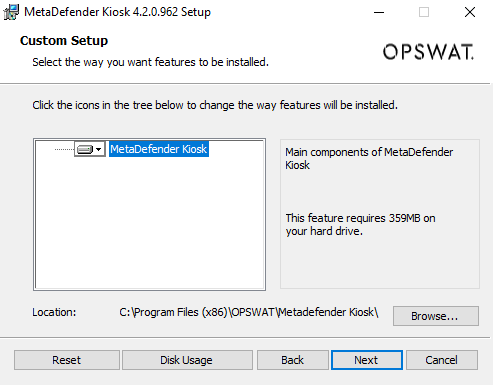
Task: Click the install location path text
Action: 249,312
